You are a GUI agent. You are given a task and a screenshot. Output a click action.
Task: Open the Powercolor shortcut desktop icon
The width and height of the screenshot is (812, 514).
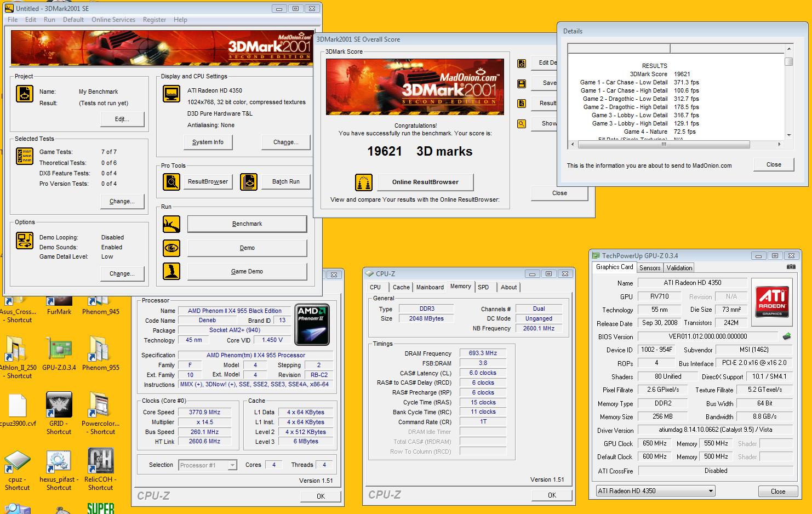[100, 414]
